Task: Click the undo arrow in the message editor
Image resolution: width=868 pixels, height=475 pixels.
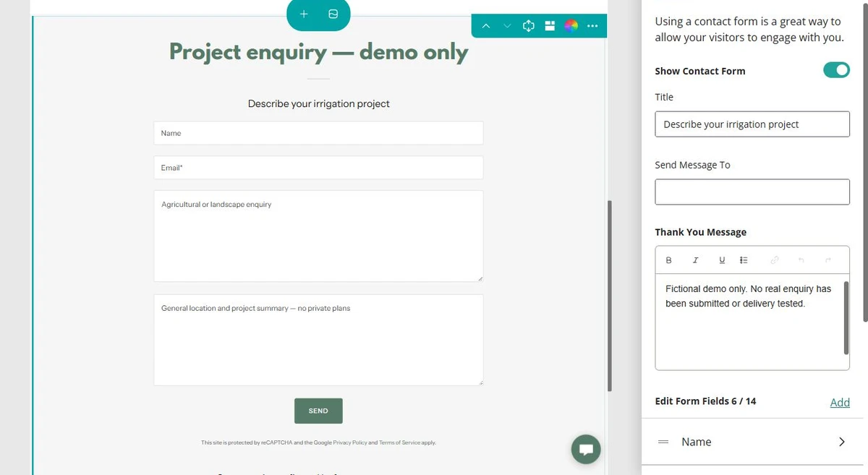Action: (x=801, y=260)
